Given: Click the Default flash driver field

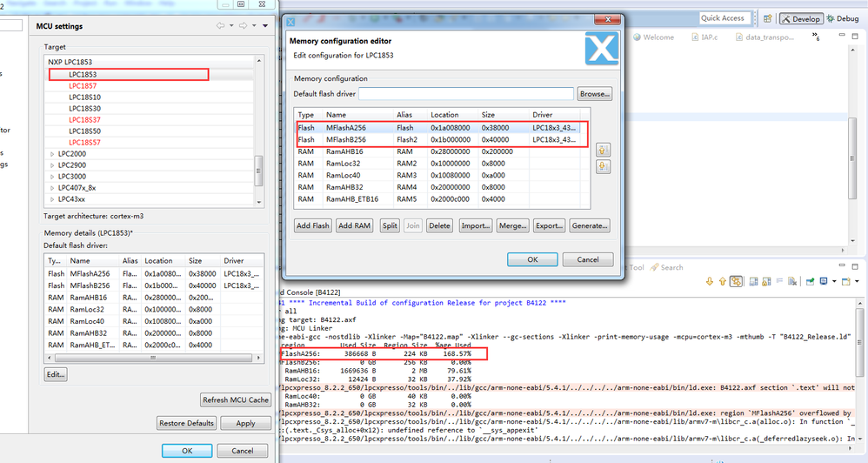Looking at the screenshot, I should click(466, 94).
